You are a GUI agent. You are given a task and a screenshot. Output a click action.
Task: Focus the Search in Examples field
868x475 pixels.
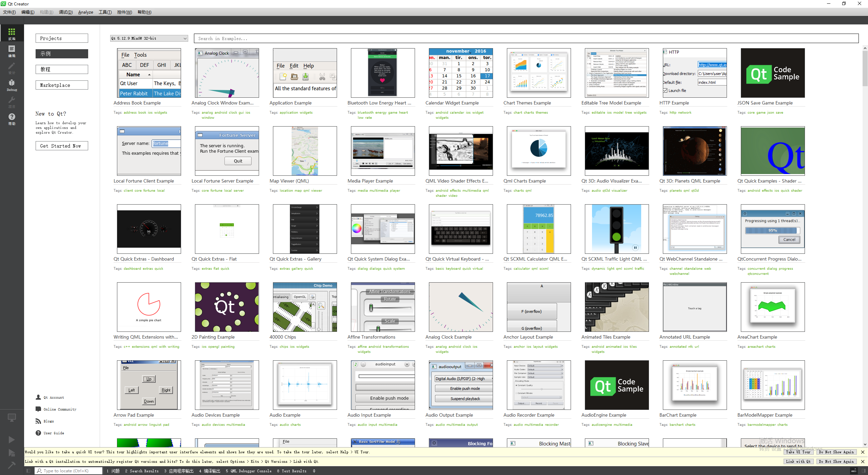click(x=526, y=38)
